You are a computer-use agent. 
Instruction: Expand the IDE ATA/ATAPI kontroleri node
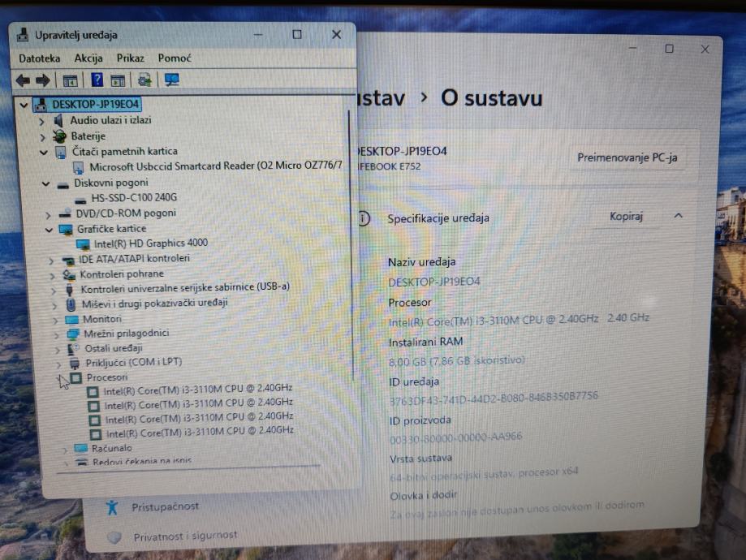tap(51, 261)
